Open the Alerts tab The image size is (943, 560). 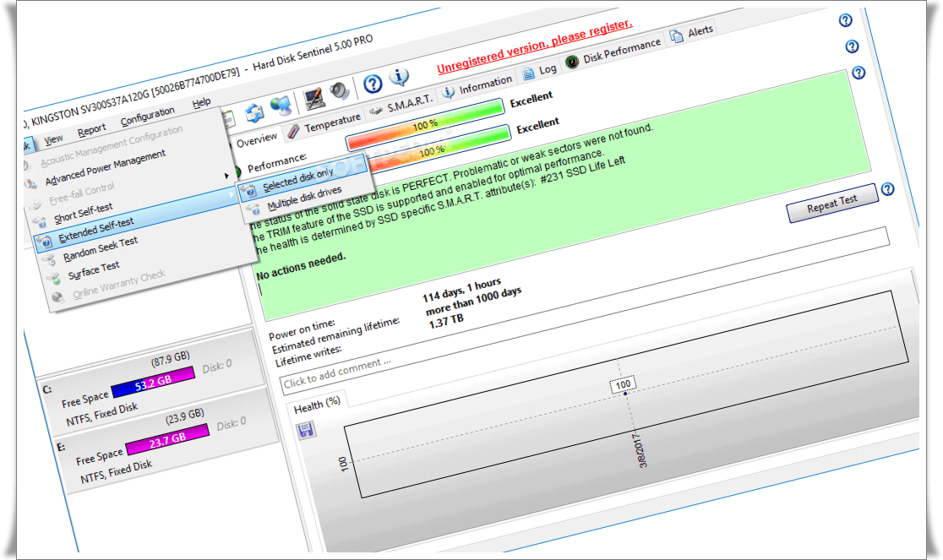pos(692,33)
